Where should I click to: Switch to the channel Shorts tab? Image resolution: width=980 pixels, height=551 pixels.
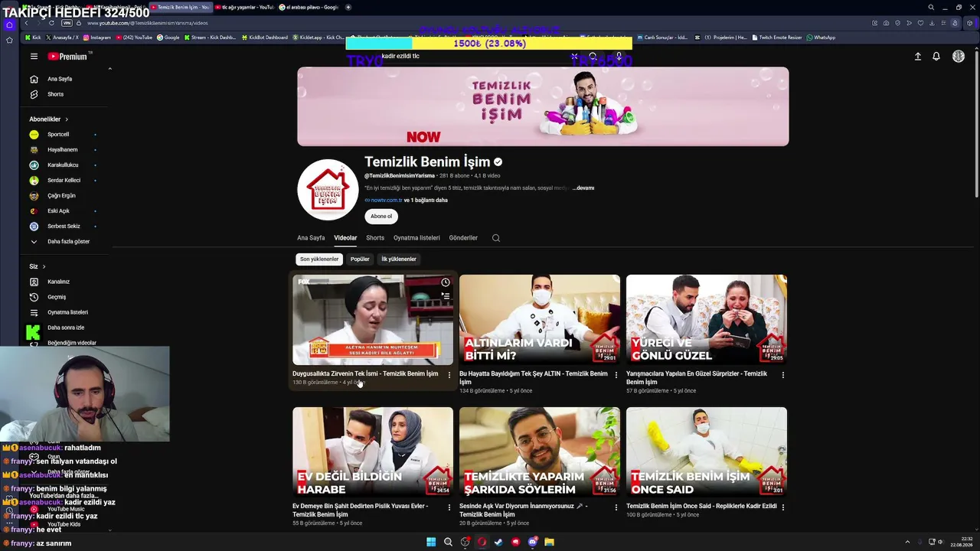click(375, 238)
